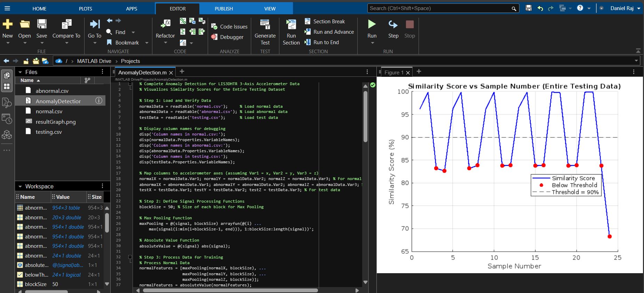Viewport: 644px width, 293px height.
Task: Click info icon on AnomalyDetector row
Action: point(99,101)
